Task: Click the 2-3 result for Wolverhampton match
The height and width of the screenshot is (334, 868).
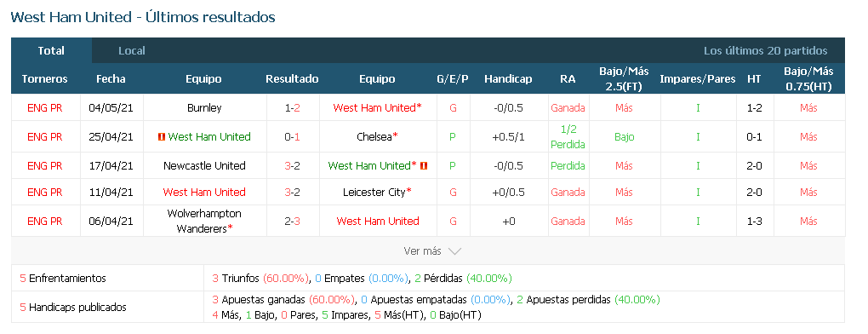Action: 292,221
